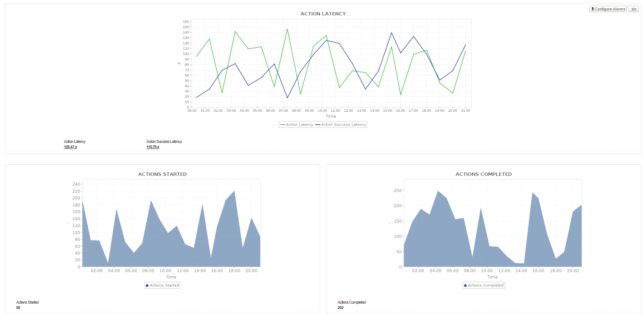Click the 15:00 blue latency peak point

392,33
